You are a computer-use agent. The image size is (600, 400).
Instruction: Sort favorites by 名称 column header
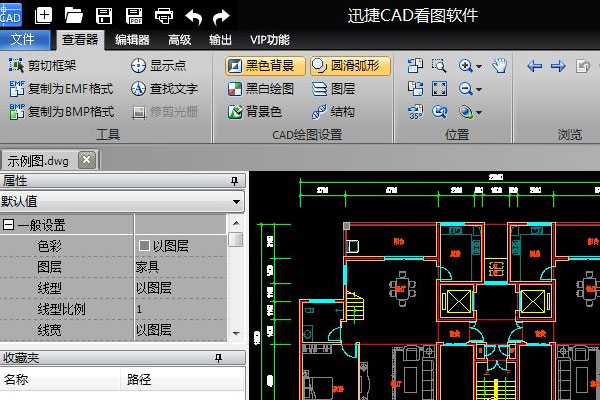click(60, 379)
